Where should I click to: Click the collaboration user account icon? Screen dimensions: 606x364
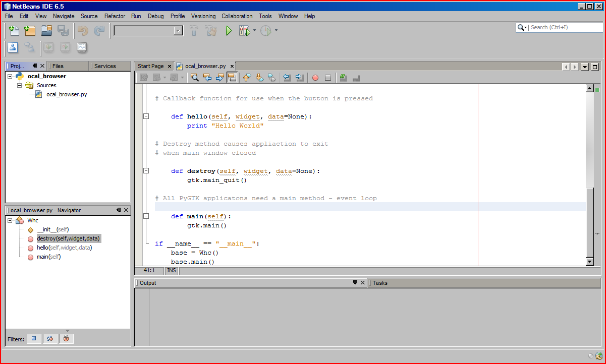point(13,48)
